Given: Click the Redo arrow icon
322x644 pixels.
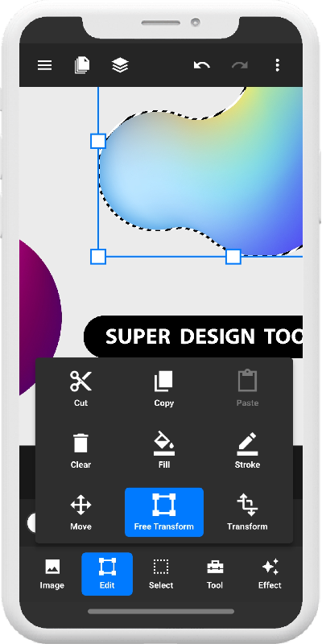Looking at the screenshot, I should [x=239, y=65].
